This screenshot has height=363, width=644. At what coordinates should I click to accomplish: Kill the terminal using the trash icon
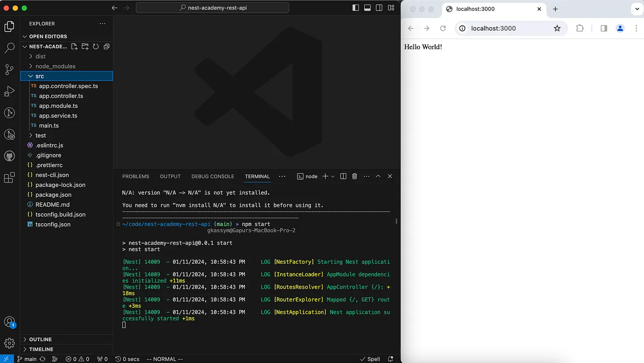click(354, 176)
